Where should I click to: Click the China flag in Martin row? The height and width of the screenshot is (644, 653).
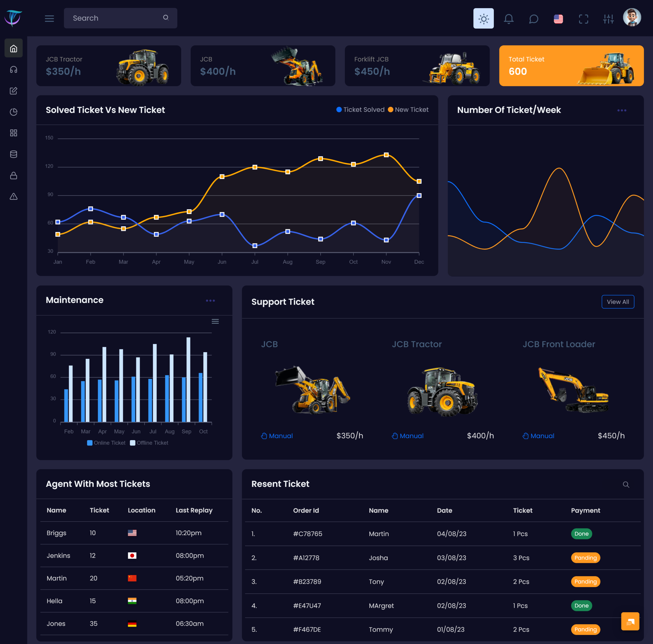point(132,578)
